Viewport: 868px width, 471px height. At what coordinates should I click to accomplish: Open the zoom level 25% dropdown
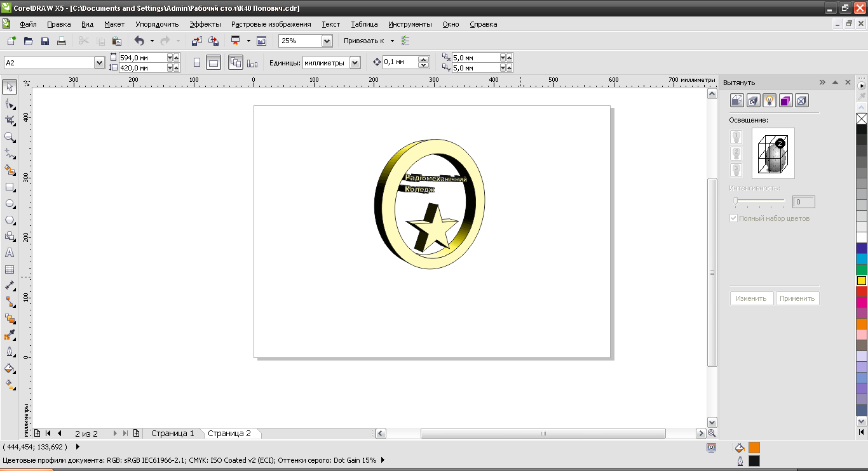327,41
